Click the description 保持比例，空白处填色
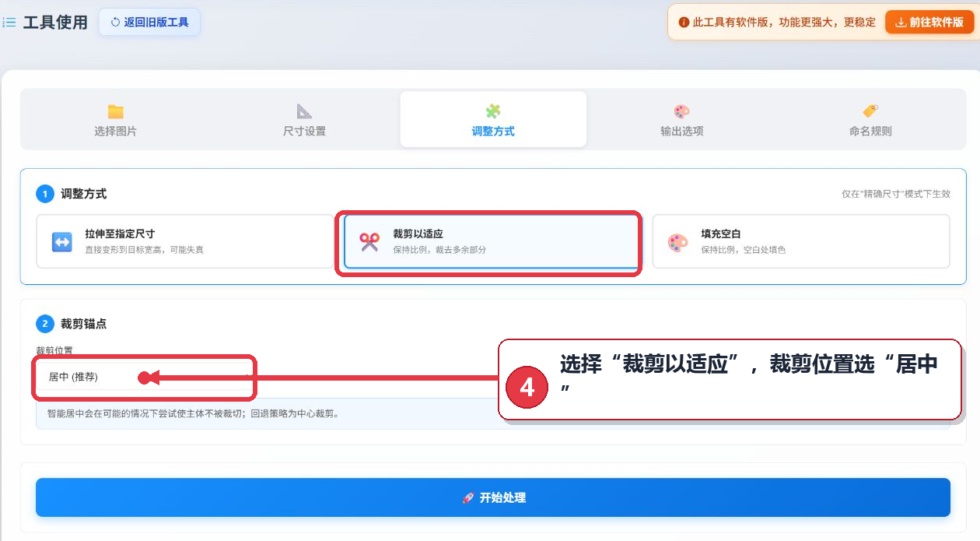980x541 pixels. 744,250
